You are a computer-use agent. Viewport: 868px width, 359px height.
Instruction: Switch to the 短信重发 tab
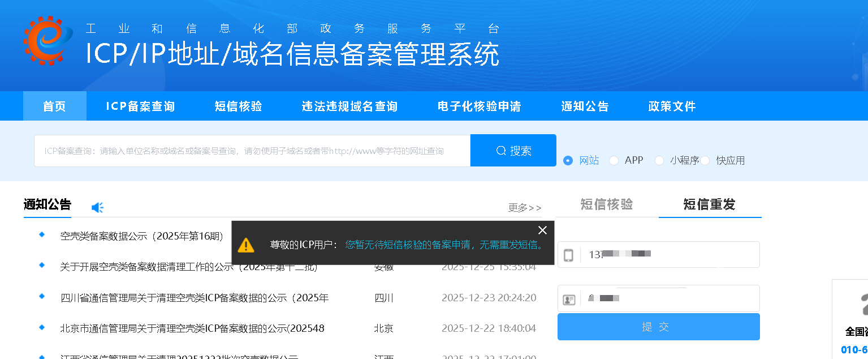(x=710, y=204)
